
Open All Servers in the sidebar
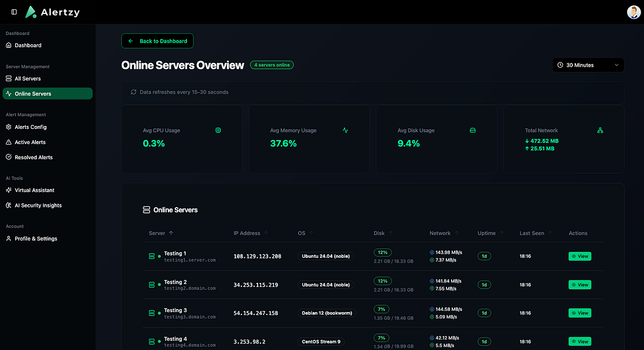48,79
